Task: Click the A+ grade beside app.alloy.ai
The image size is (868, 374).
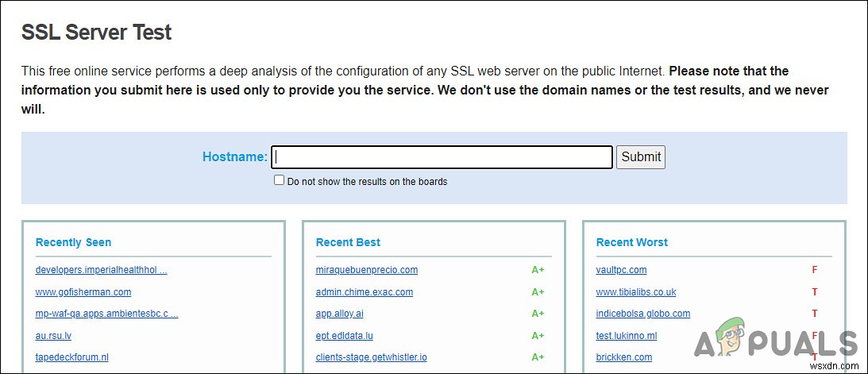Action: (x=538, y=314)
